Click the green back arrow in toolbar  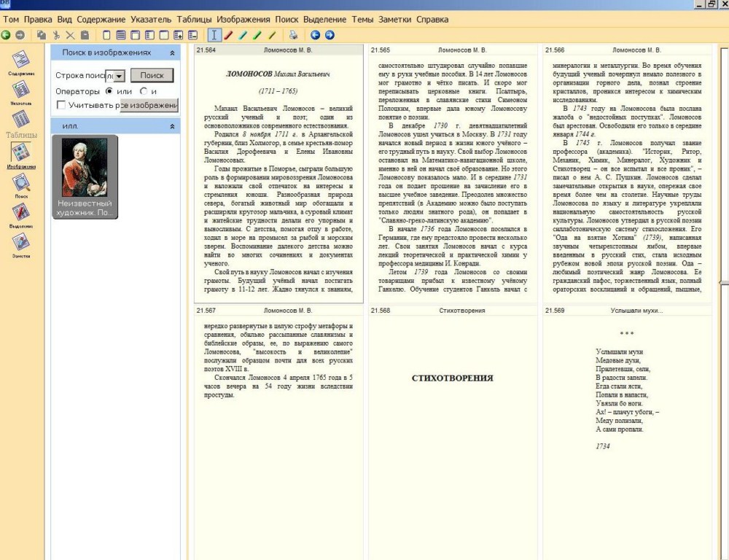tap(6, 35)
